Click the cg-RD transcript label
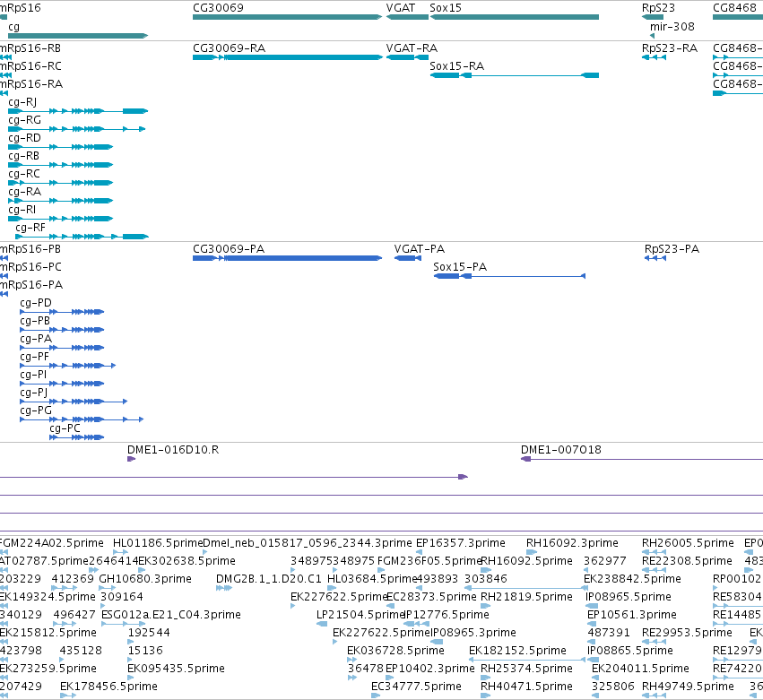The height and width of the screenshot is (700, 763). click(x=24, y=139)
